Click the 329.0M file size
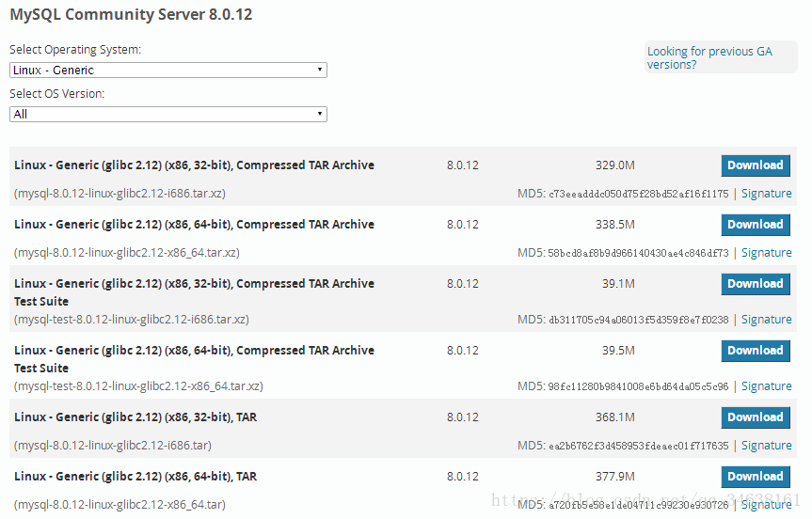Viewport: 812px width, 519px height. pyautogui.click(x=614, y=165)
